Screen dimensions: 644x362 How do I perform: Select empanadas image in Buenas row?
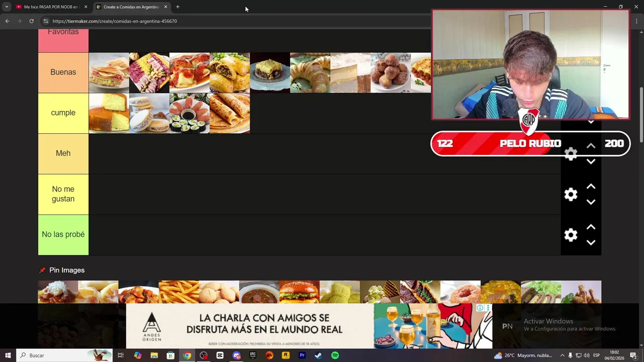[230, 72]
